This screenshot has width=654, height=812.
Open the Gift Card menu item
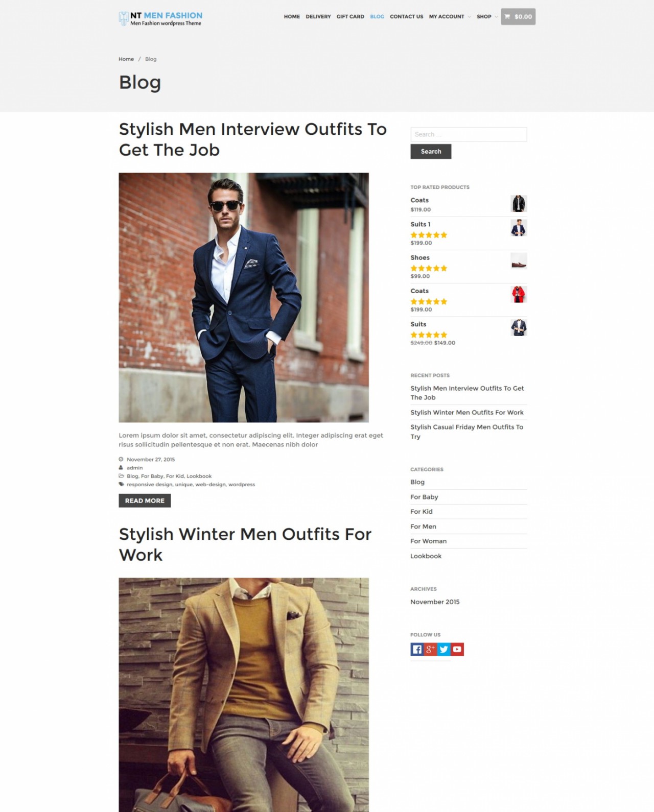351,17
